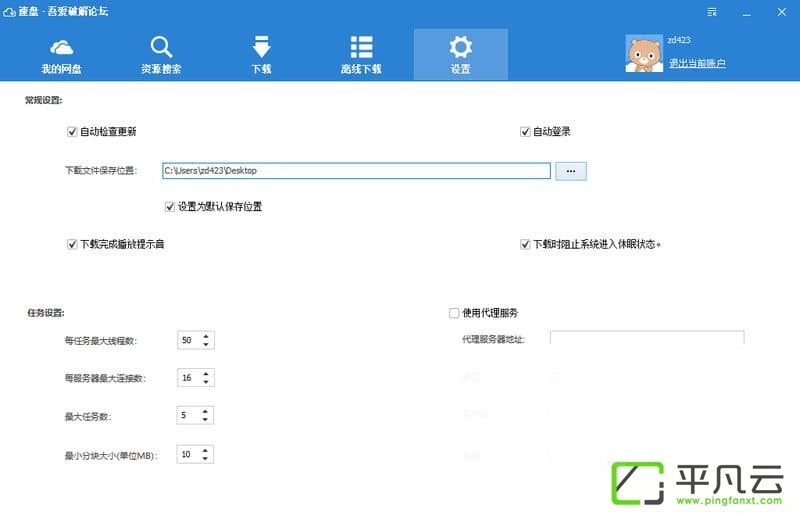Decrease 最小分块大小 with down arrow
The height and width of the screenshot is (516, 800).
point(205,458)
